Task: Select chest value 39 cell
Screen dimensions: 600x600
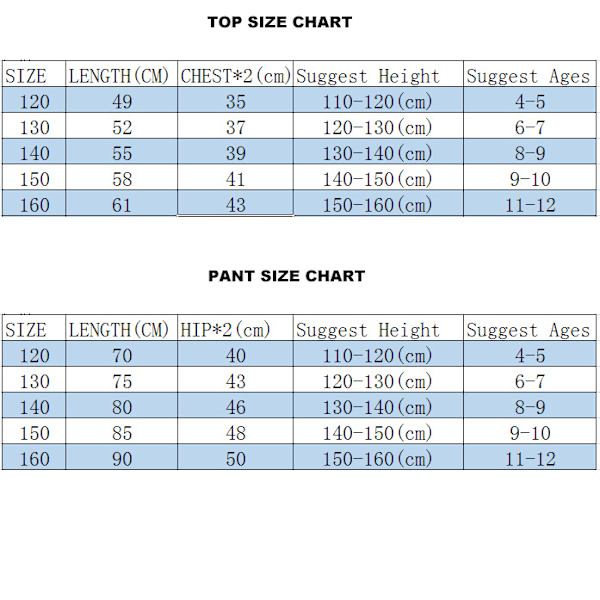Action: pyautogui.click(x=235, y=152)
